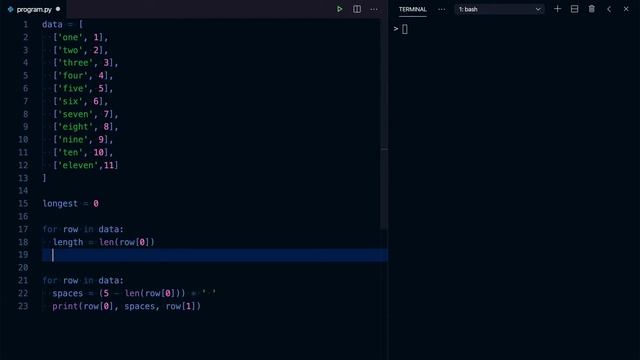Click the 'eight' string on line 9
Viewport: 640px width, 360px height.
[76, 127]
